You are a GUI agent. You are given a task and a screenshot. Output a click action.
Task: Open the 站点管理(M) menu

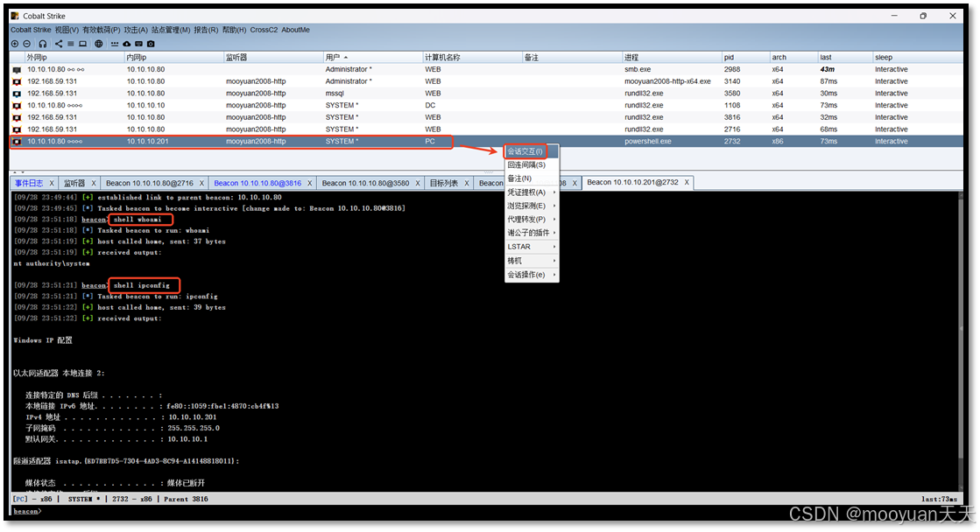coord(171,30)
